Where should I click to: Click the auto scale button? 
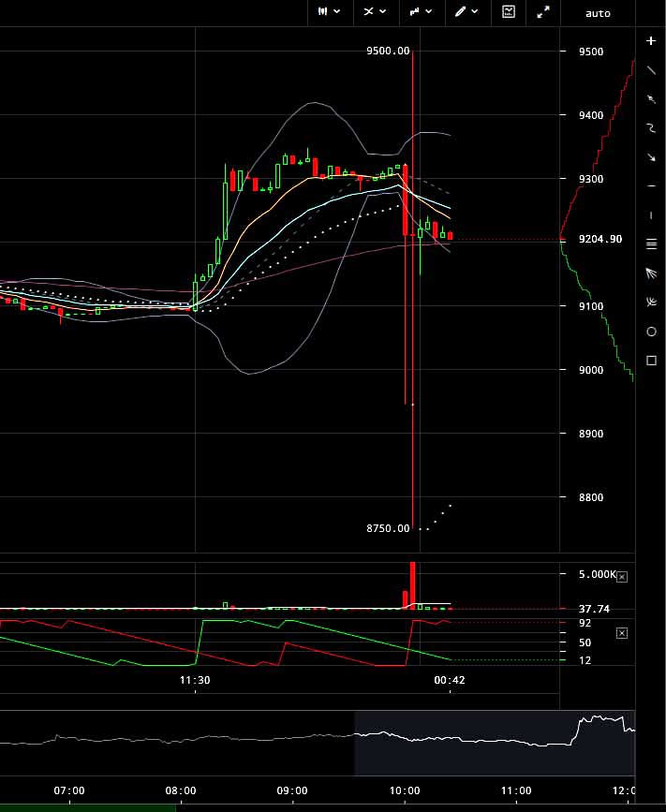click(598, 13)
